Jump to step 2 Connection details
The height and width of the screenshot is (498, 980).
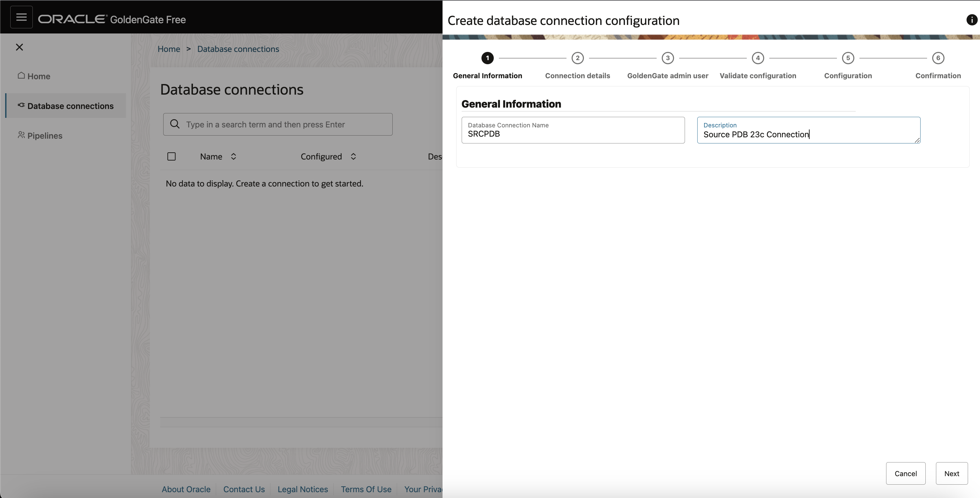pos(577,58)
